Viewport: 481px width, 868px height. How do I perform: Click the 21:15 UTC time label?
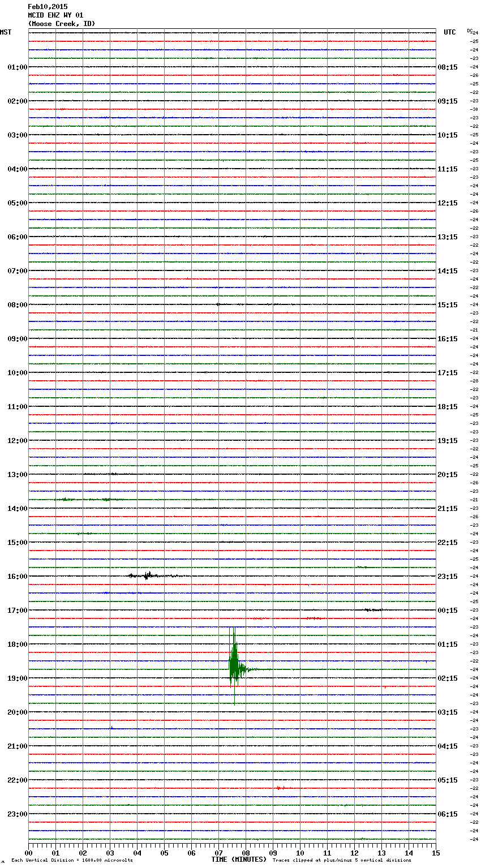(448, 509)
